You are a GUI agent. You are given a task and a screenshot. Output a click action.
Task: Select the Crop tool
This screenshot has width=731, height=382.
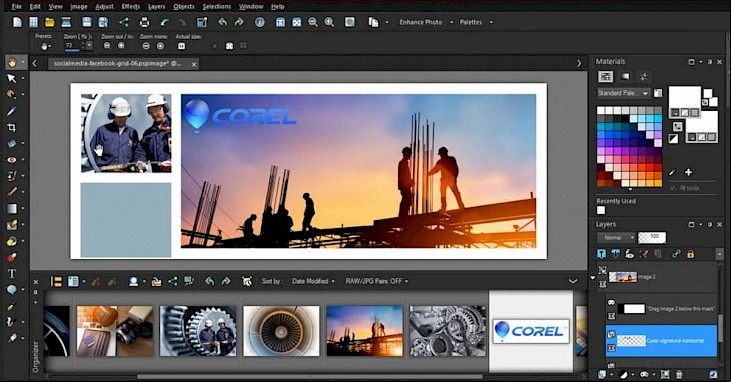(12, 127)
